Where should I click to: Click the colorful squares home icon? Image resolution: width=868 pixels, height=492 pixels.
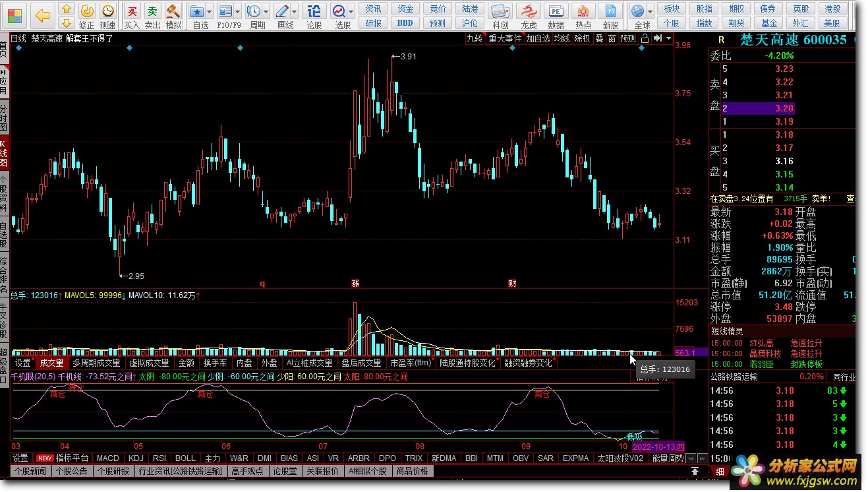click(14, 15)
